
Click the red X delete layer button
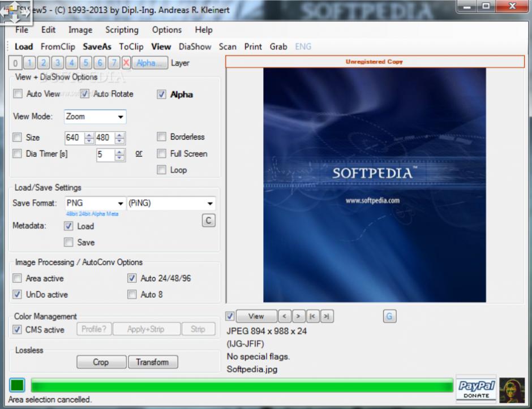point(126,63)
